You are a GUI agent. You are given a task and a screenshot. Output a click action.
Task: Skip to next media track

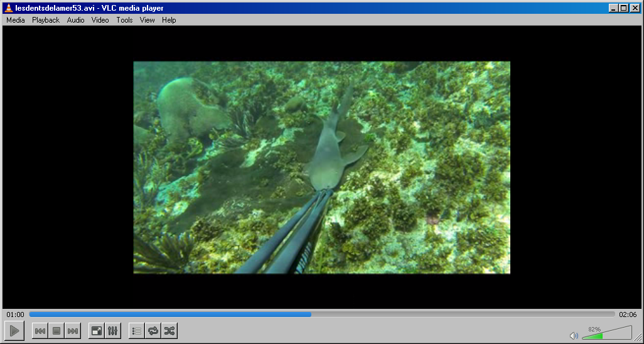coord(73,331)
